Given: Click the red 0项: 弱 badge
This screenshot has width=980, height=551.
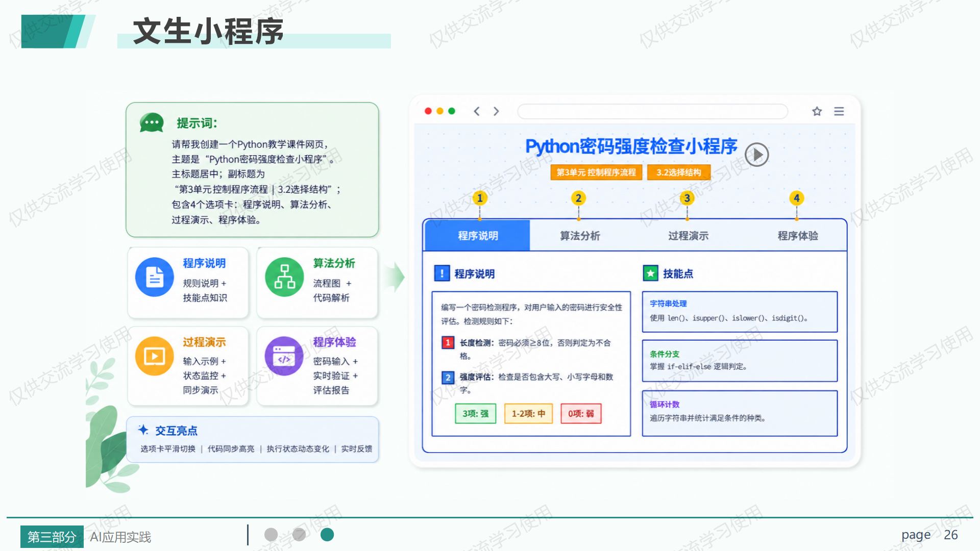Looking at the screenshot, I should pyautogui.click(x=581, y=413).
